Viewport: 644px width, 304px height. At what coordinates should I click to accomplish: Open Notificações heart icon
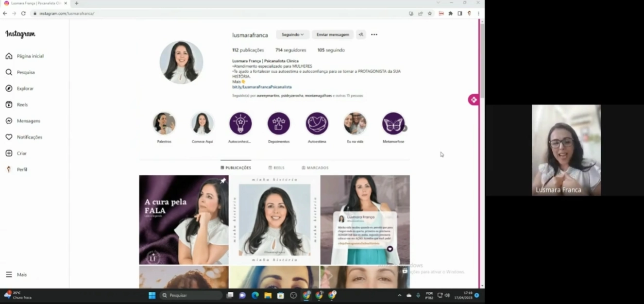[x=9, y=137]
